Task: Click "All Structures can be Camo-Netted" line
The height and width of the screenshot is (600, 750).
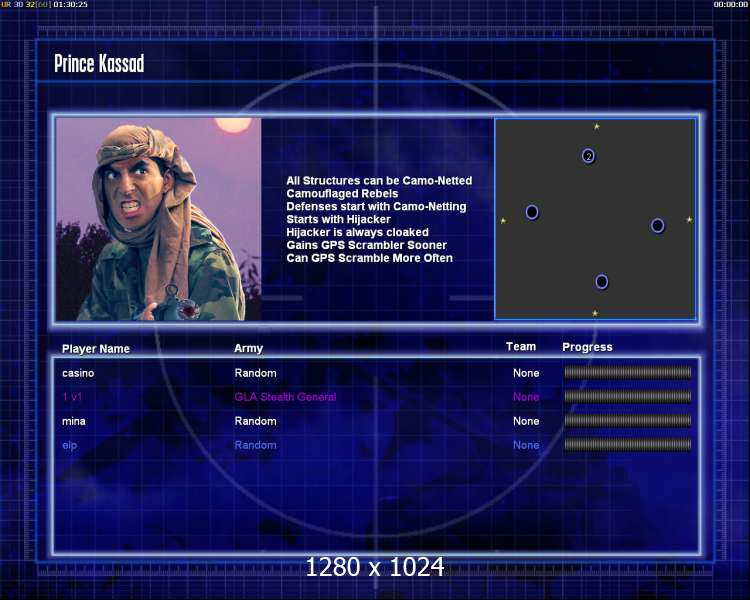Action: tap(379, 181)
